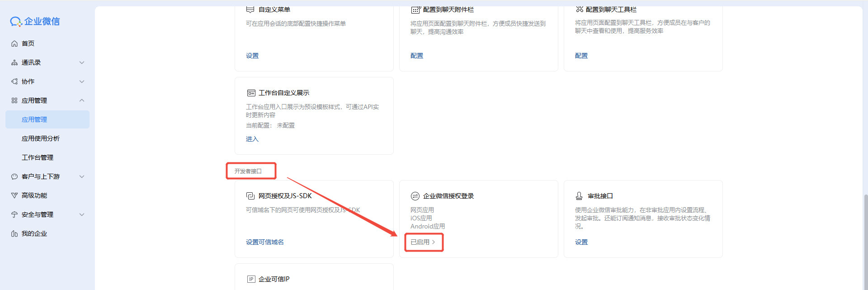Click the 通讯录 organization icon
This screenshot has height=290, width=868.
[x=14, y=62]
